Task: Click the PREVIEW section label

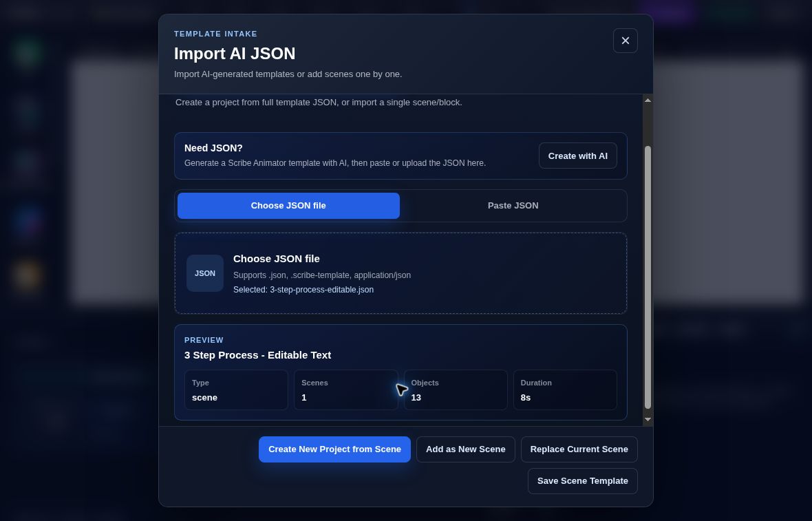Action: (x=204, y=340)
